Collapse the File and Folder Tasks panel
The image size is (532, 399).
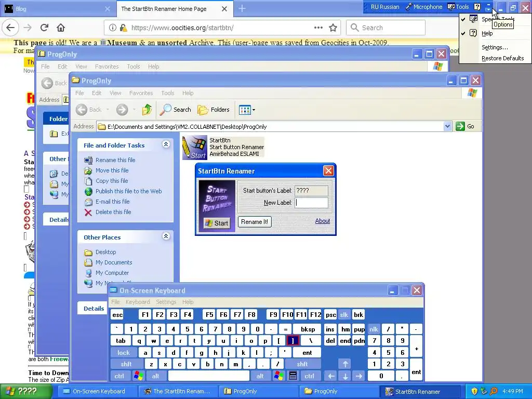pyautogui.click(x=166, y=144)
